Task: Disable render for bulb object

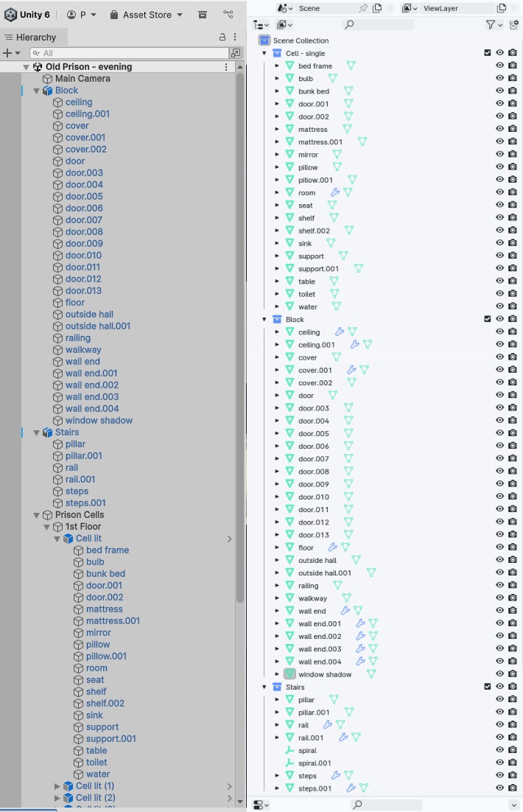Action: click(x=513, y=77)
